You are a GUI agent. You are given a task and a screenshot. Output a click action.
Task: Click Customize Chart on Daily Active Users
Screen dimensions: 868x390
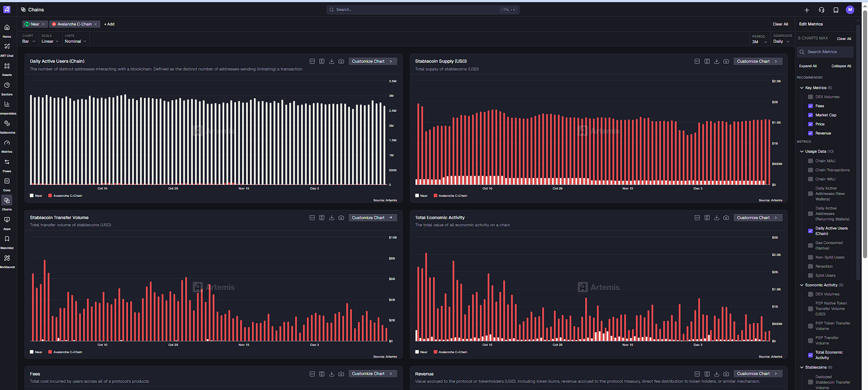[373, 61]
